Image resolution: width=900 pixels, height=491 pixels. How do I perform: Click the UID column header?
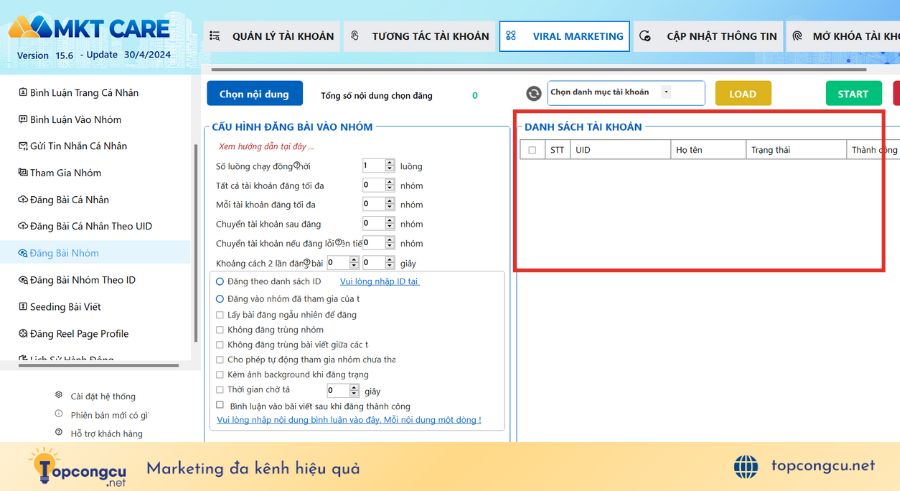click(x=620, y=150)
